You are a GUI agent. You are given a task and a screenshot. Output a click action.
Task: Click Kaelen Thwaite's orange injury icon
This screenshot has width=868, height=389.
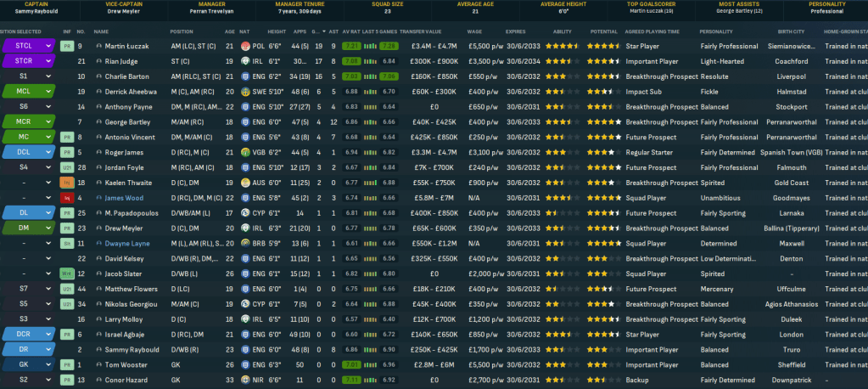click(x=66, y=183)
